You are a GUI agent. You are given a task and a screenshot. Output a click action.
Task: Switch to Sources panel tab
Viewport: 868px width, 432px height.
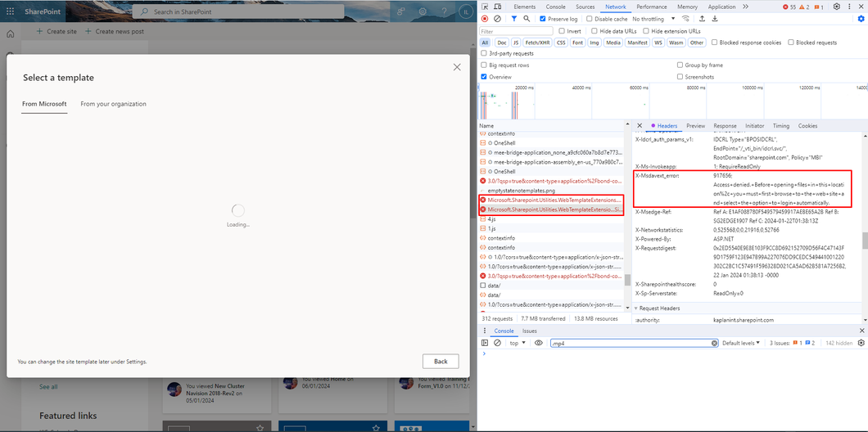click(x=585, y=7)
